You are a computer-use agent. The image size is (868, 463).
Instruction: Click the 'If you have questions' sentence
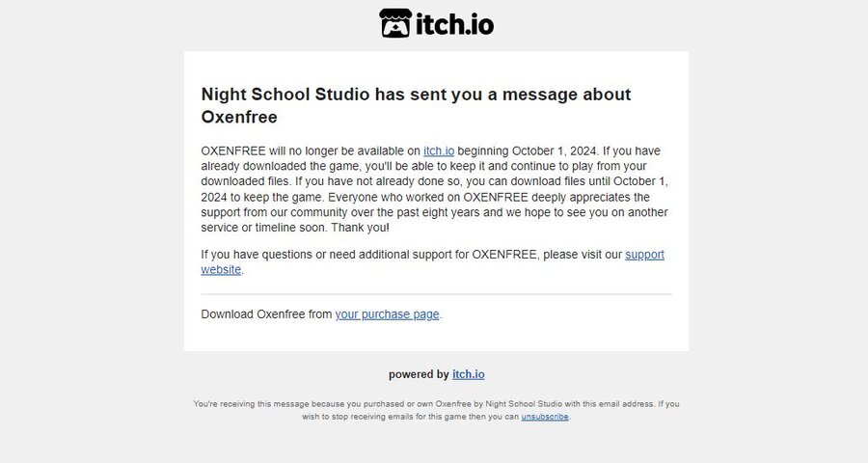tap(432, 262)
